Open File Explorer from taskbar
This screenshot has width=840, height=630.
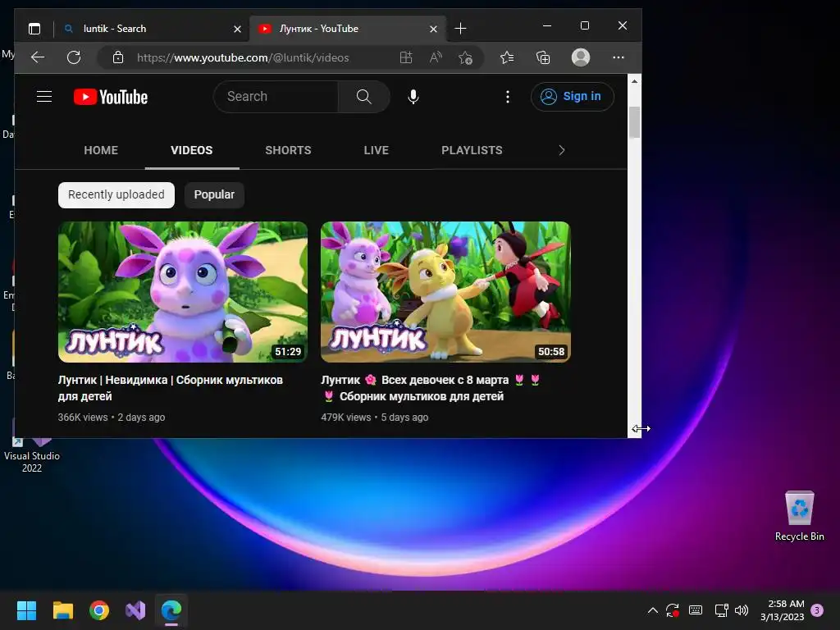click(62, 610)
